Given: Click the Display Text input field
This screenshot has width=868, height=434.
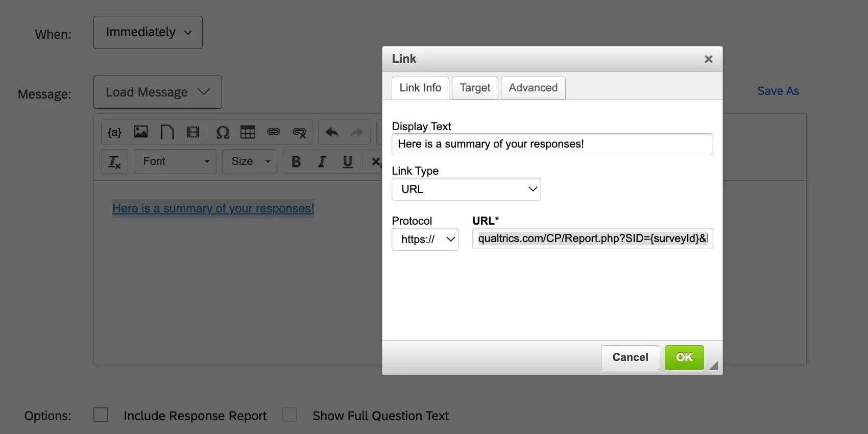Looking at the screenshot, I should (x=552, y=144).
